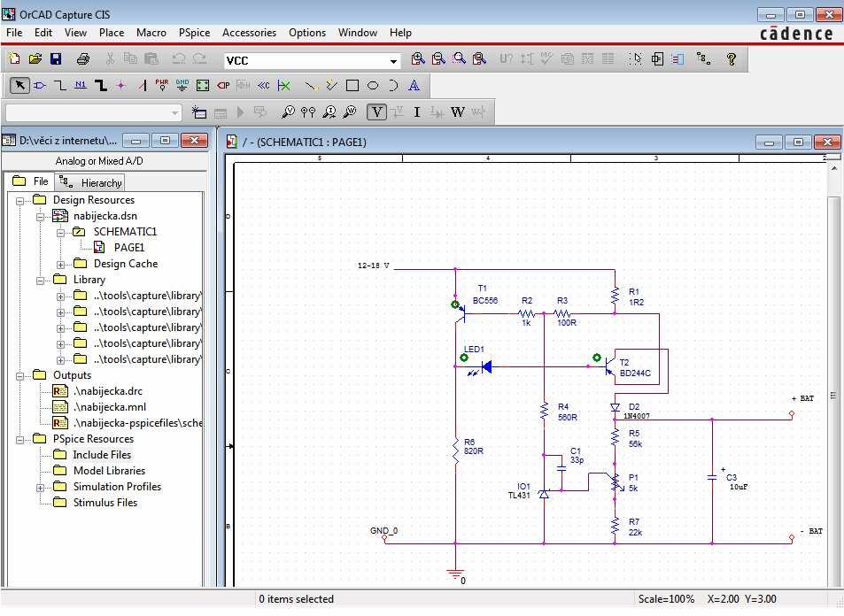Select the Place Hierarchical Port tool
The image size is (844, 616).
click(223, 86)
